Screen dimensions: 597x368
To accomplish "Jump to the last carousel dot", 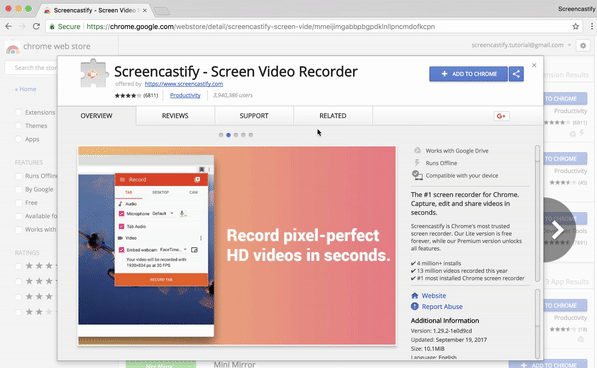I will coord(251,135).
